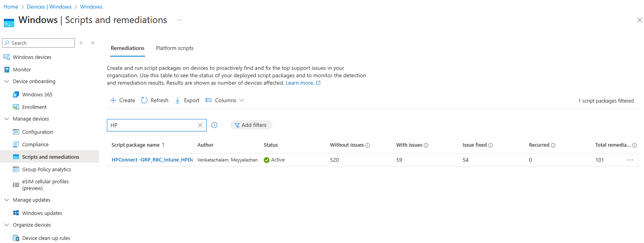Image resolution: width=644 pixels, height=243 pixels.
Task: Open the HPConnect script package link
Action: (x=152, y=160)
